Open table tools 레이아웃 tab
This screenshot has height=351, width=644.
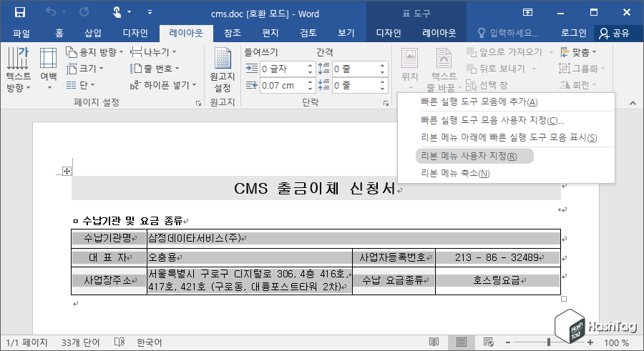pyautogui.click(x=439, y=33)
